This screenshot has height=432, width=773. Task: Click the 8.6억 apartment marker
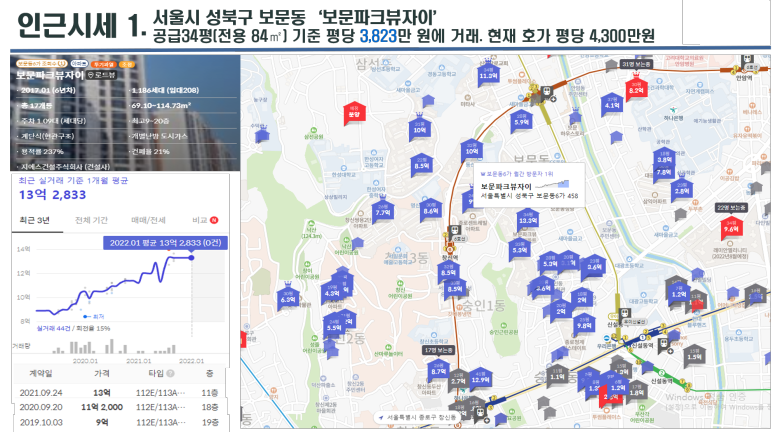(430, 210)
